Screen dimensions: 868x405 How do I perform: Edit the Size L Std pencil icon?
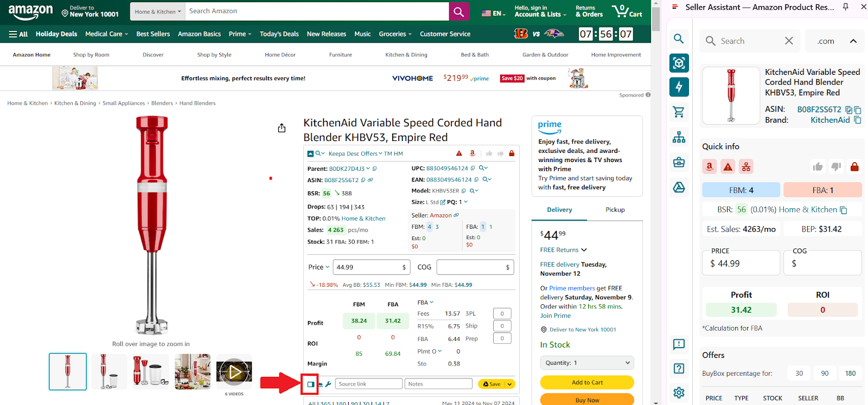click(443, 202)
